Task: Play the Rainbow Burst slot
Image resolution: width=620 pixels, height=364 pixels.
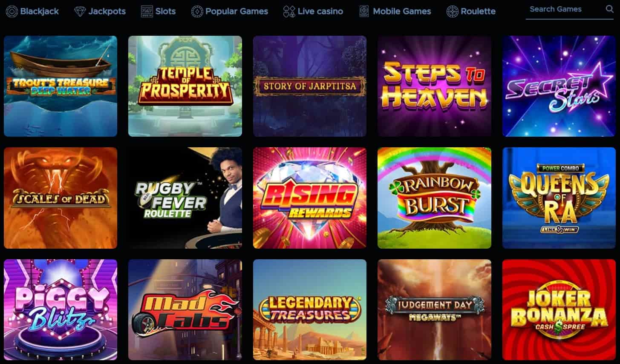Action: (x=434, y=198)
